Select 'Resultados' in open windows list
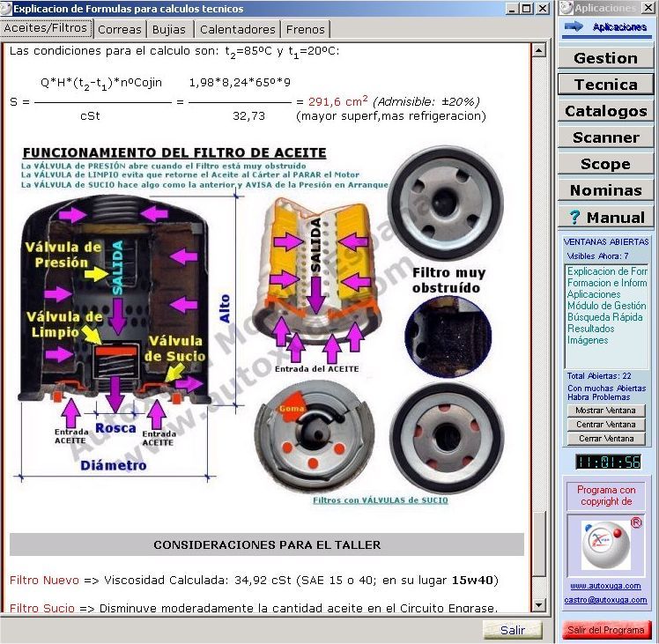Screen dimensions: 659x644 click(590, 329)
